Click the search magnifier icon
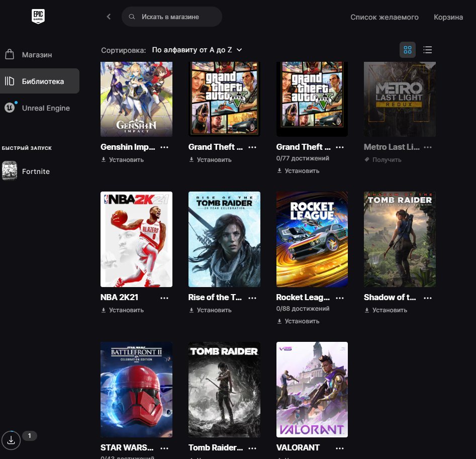 (x=132, y=17)
